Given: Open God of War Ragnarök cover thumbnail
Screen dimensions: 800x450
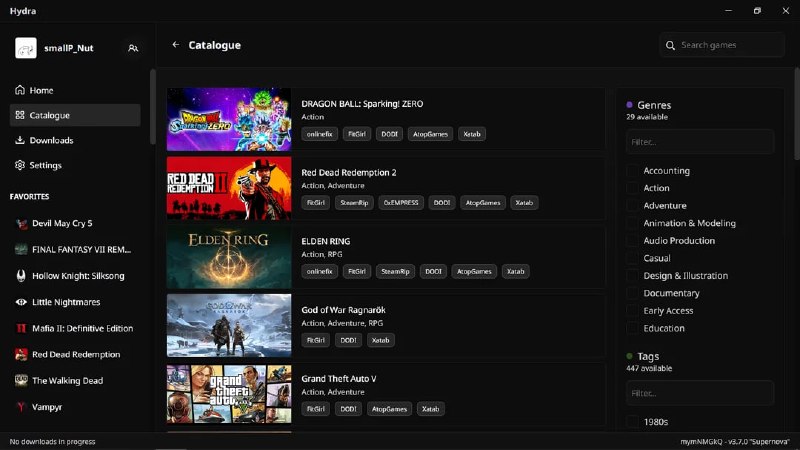Looking at the screenshot, I should coord(229,326).
